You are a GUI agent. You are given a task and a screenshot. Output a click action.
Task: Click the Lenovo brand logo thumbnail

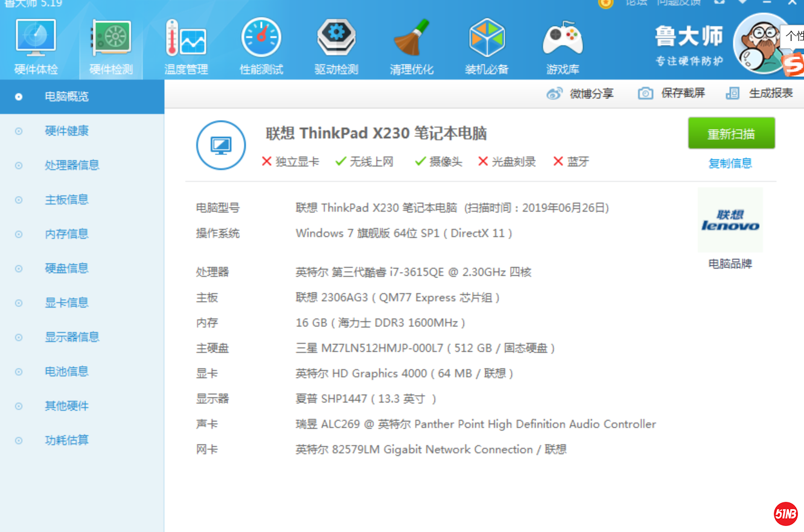pyautogui.click(x=730, y=220)
